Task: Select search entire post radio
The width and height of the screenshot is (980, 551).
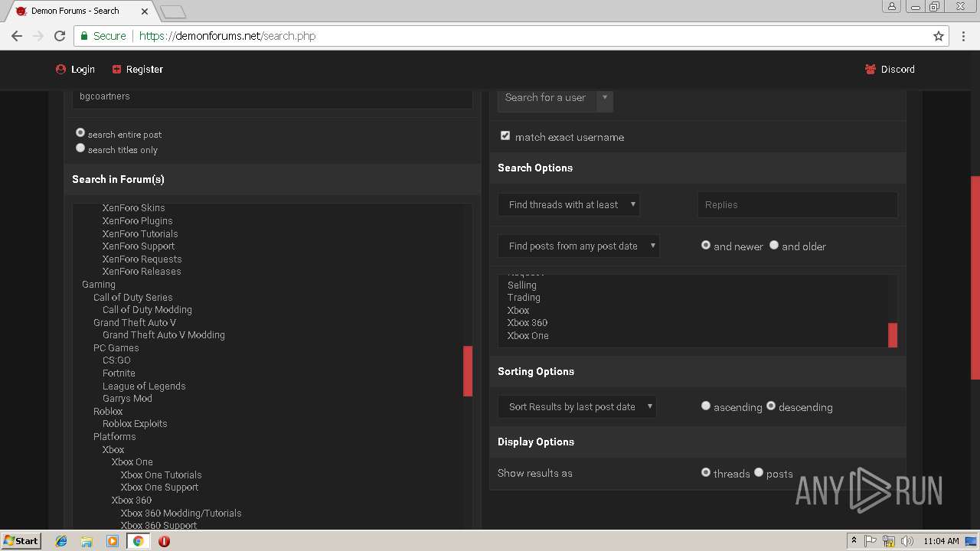Action: coord(80,133)
